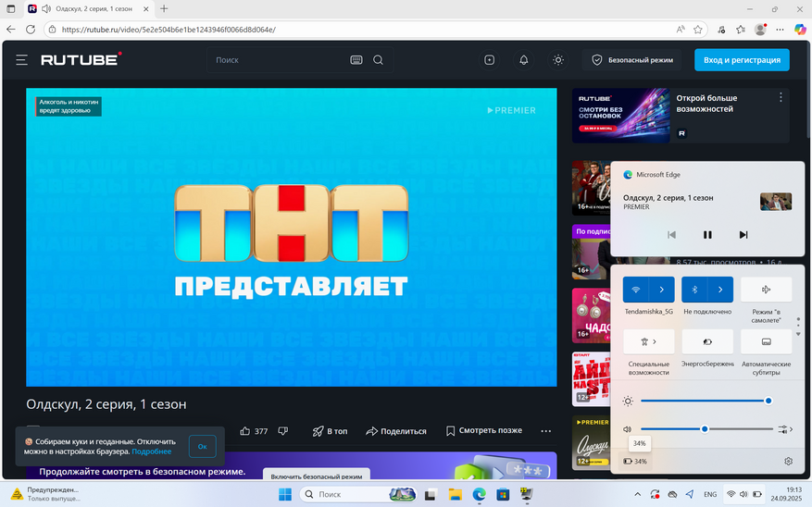The image size is (812, 507).
Task: Open the Специальные возможности accessibility tile
Action: [648, 342]
